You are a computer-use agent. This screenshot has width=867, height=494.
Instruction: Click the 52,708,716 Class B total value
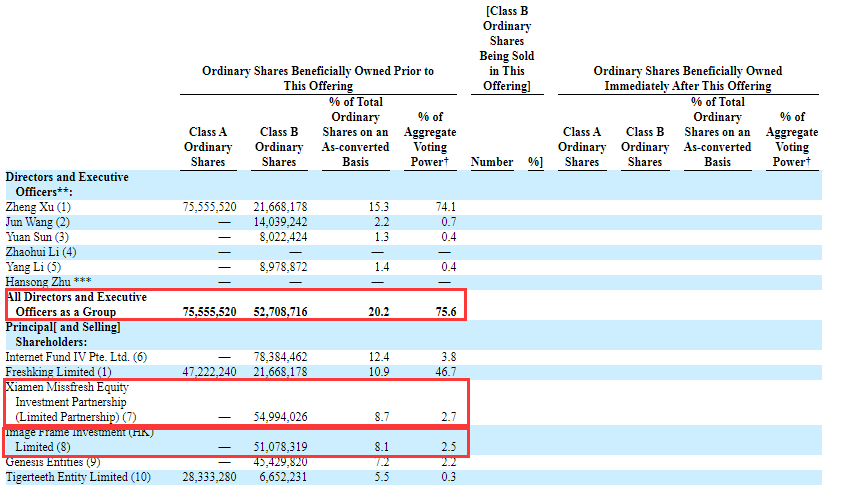point(279,312)
